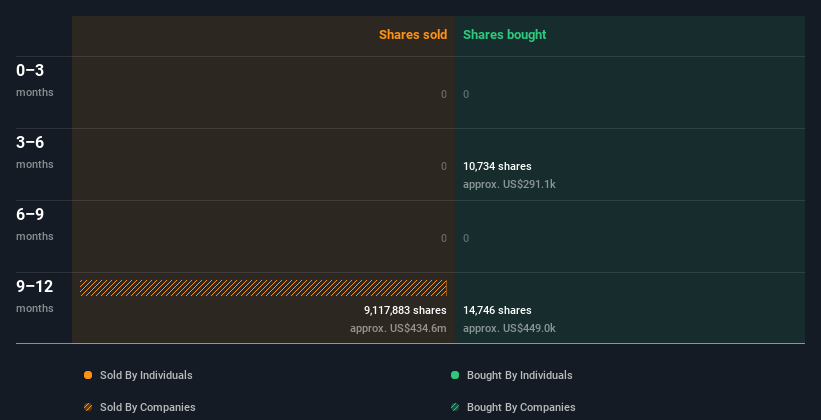Select the 9–12 months row label
821x420 pixels.
35,296
